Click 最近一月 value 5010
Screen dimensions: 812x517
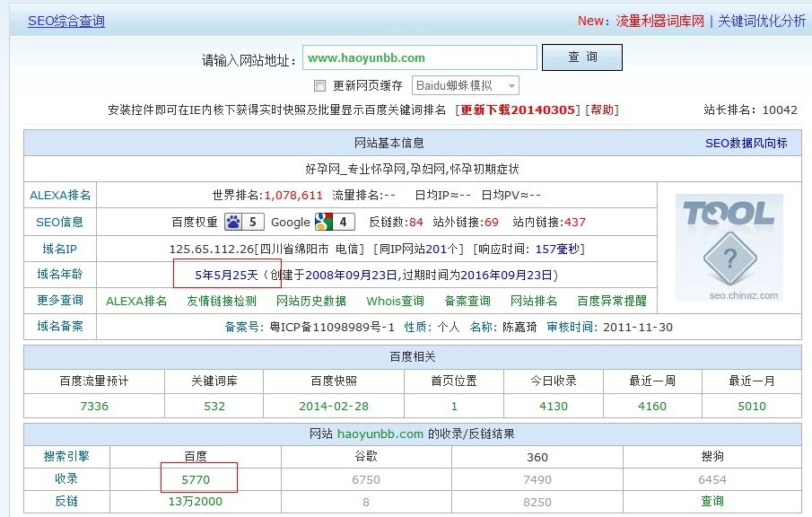pyautogui.click(x=752, y=406)
